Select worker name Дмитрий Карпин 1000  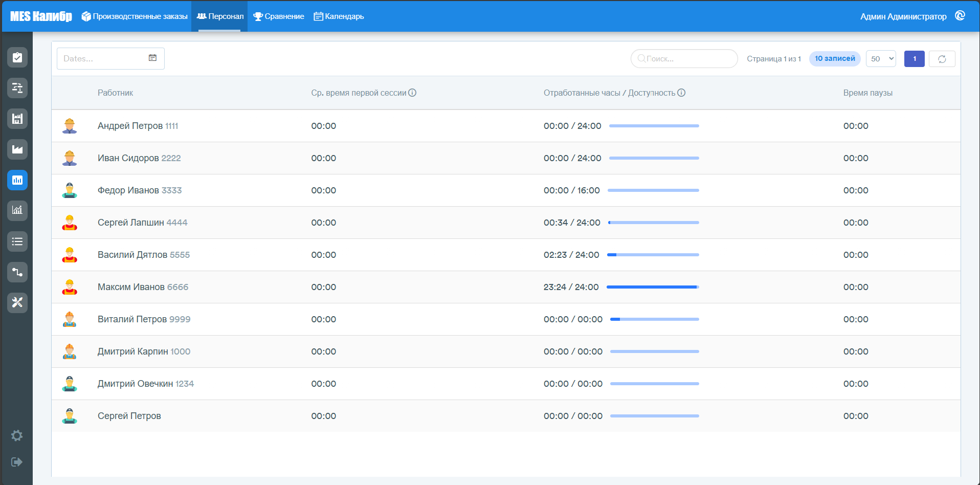pos(144,351)
